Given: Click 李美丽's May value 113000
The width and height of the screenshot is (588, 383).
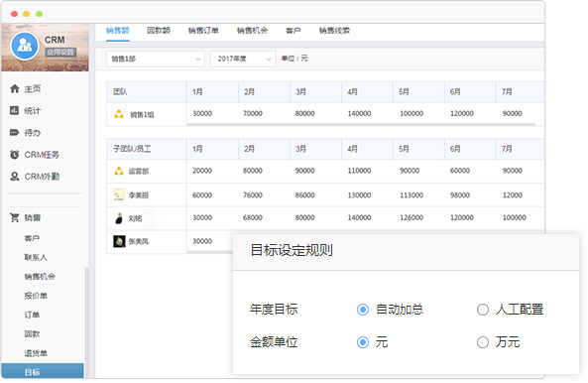Looking at the screenshot, I should click(412, 195).
